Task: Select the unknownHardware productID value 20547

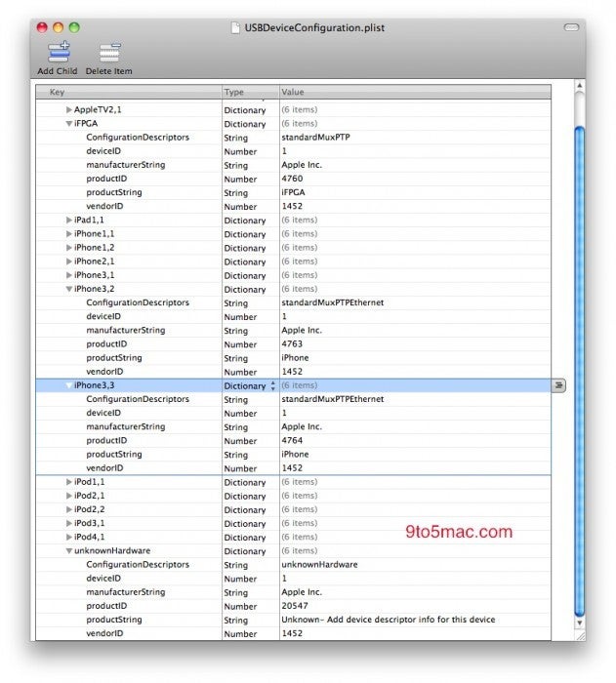Action: pos(295,606)
